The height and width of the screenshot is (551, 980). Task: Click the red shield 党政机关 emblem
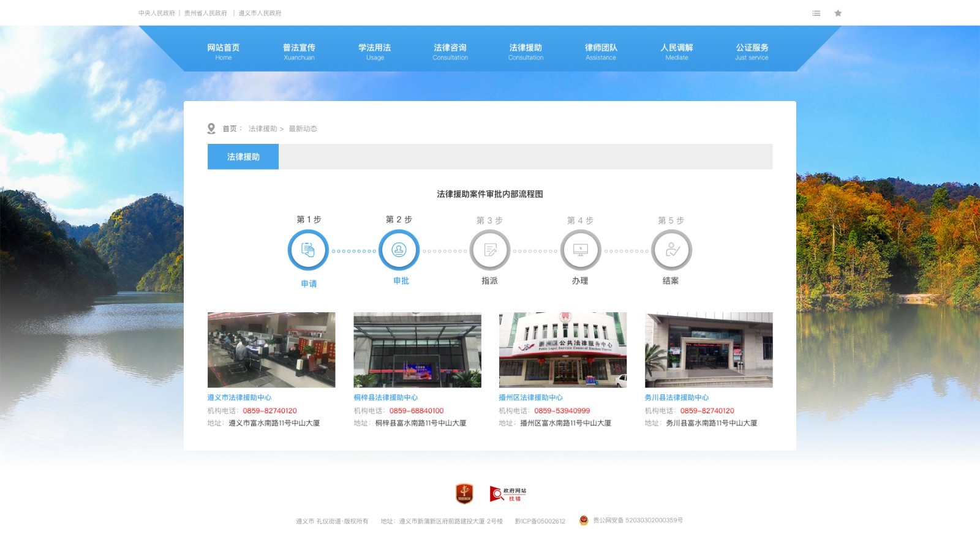(464, 493)
